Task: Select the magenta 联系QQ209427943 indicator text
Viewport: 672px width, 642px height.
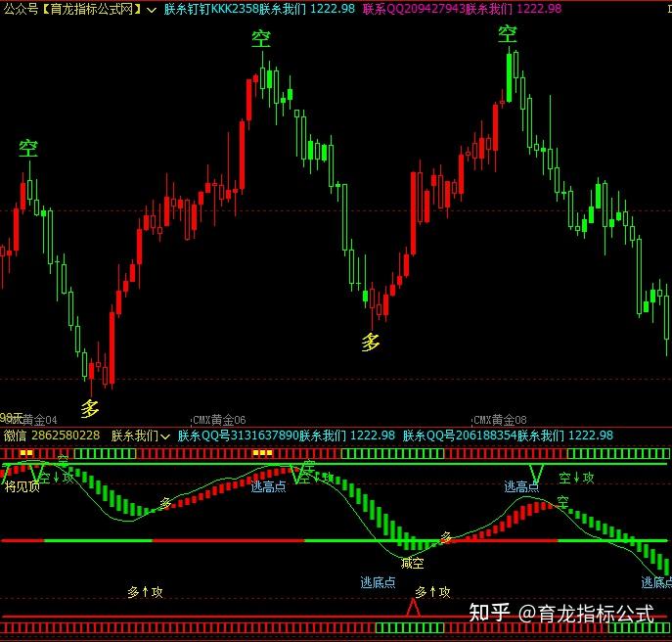Action: click(462, 9)
